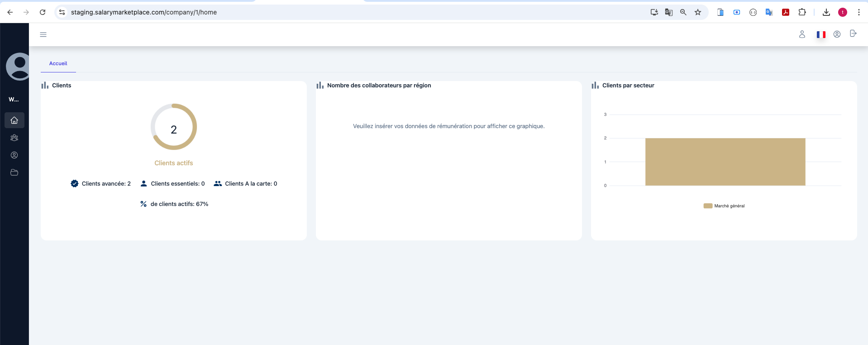Click the Marché général bar in chart
The width and height of the screenshot is (868, 345).
click(725, 162)
